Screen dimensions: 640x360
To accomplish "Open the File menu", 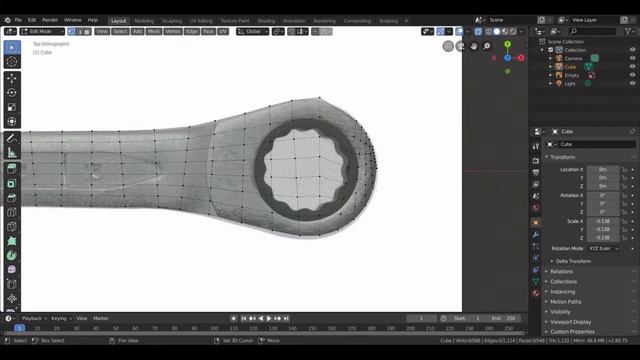I will (x=18, y=20).
